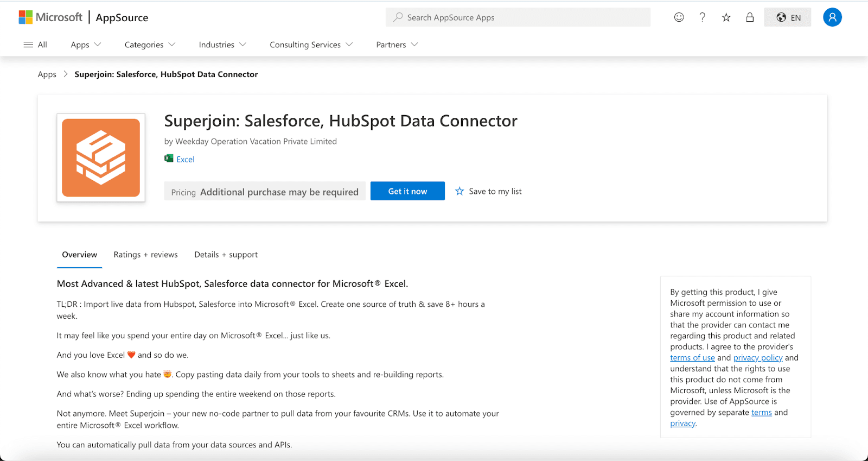Open the provider's terms of use link
868x461 pixels.
click(692, 358)
